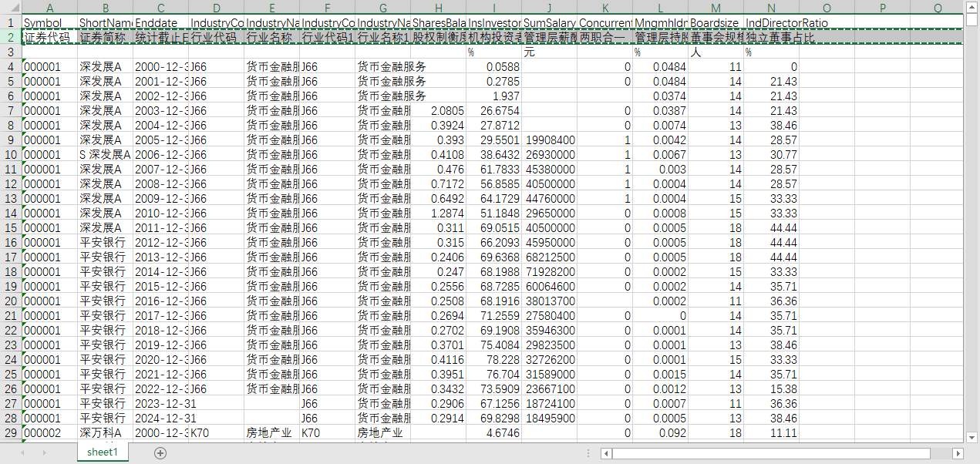
Task: Click the 1.937 value cell
Action: click(x=493, y=96)
